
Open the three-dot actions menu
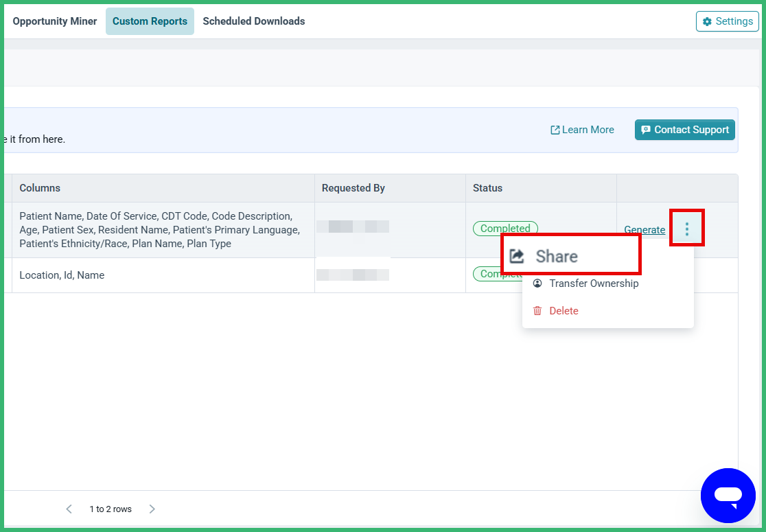point(687,228)
